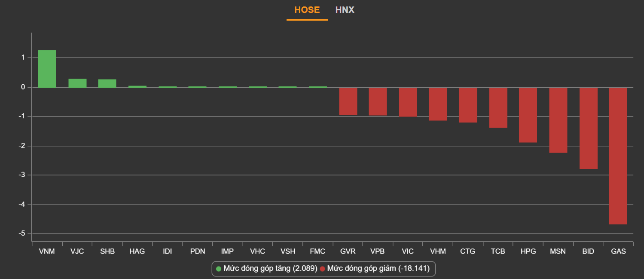
Task: Click the VIC red bar
Action: [408, 102]
